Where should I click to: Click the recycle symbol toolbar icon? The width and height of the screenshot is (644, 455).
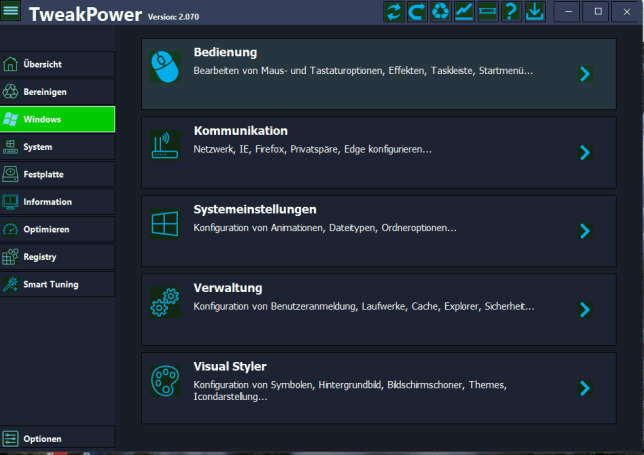pos(441,12)
